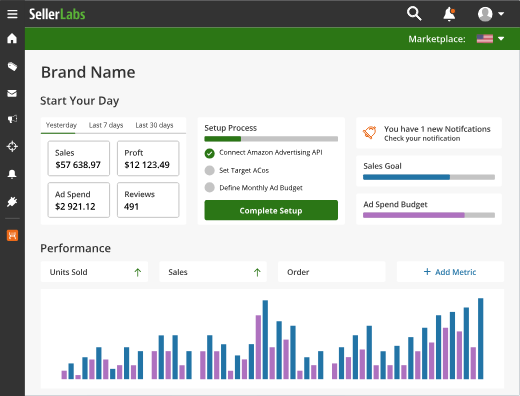Click the crosshair target icon

coord(12,146)
